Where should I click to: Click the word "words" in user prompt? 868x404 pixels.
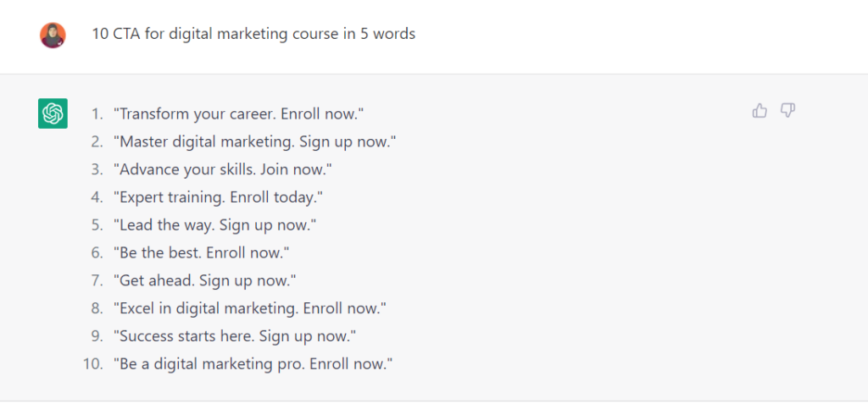tap(393, 34)
